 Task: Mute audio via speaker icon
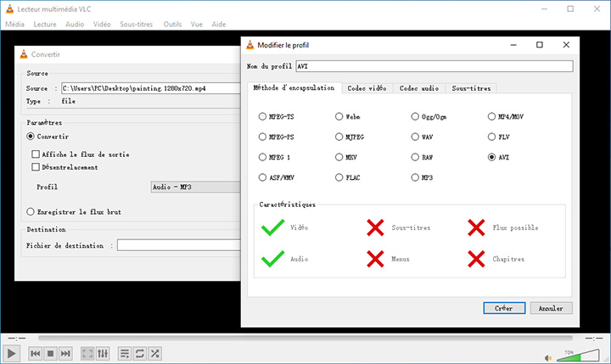(548, 358)
